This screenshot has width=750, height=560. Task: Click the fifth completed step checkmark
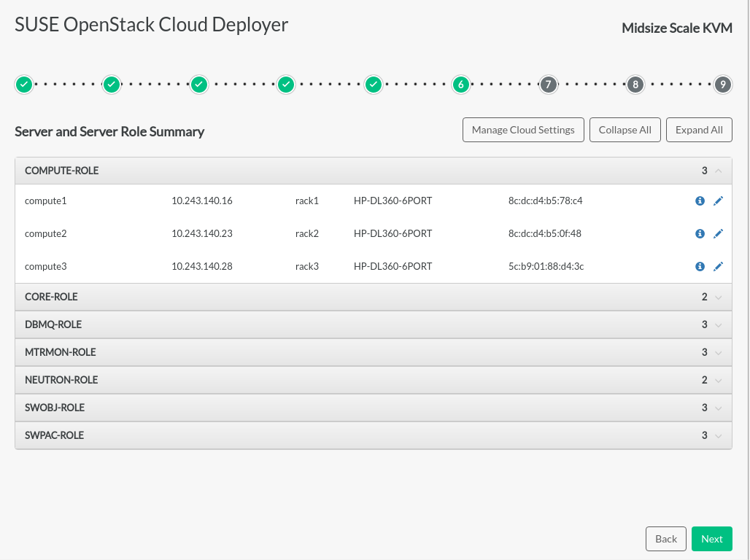pyautogui.click(x=374, y=85)
